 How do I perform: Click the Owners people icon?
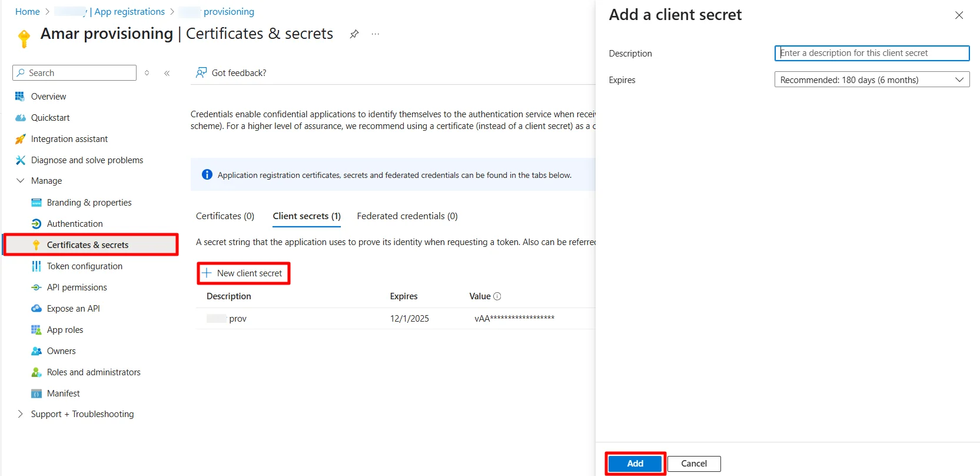click(x=36, y=351)
